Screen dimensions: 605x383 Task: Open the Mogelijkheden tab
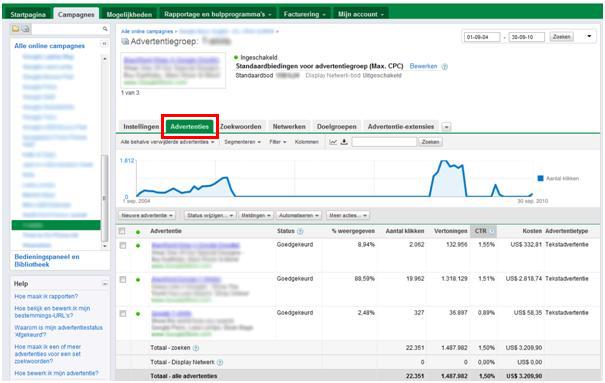129,14
